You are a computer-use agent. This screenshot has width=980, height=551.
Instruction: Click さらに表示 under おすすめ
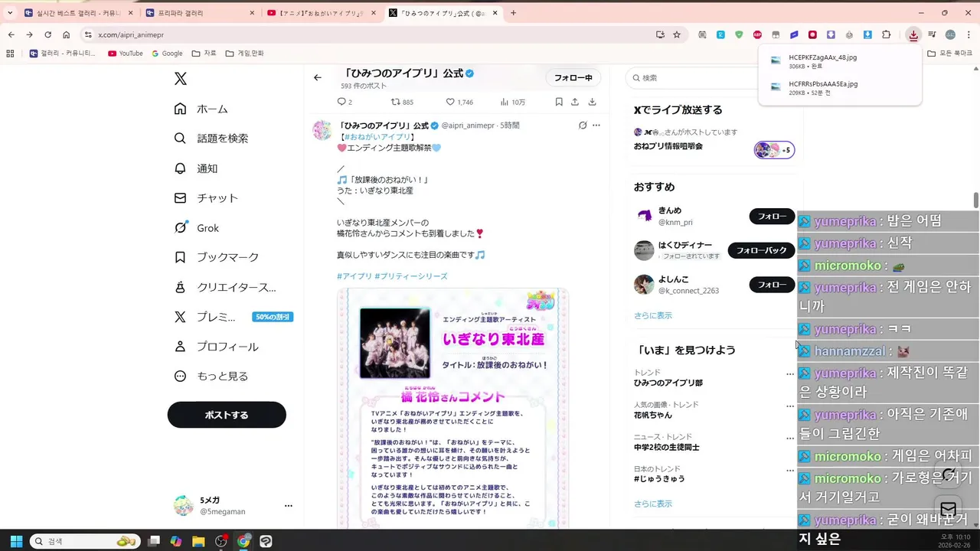coord(653,315)
